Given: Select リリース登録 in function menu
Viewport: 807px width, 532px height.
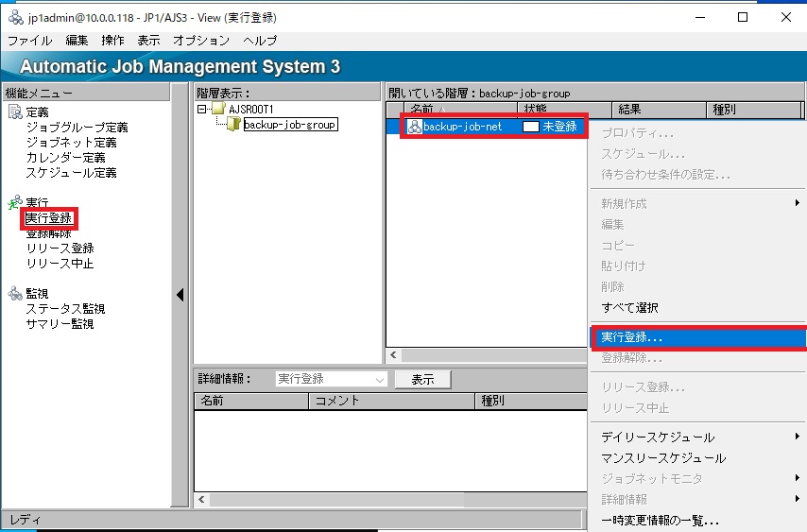Looking at the screenshot, I should (60, 248).
